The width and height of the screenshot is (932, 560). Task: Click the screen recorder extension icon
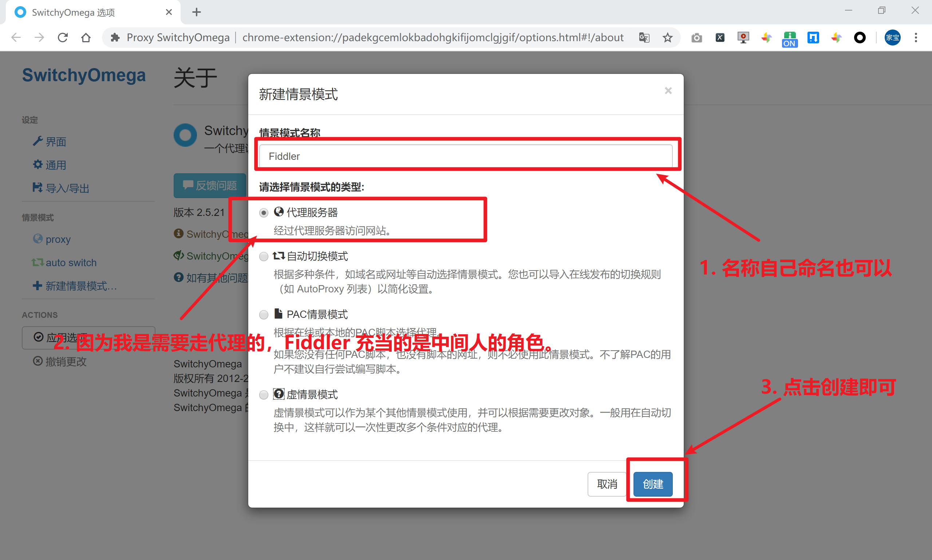pos(743,38)
